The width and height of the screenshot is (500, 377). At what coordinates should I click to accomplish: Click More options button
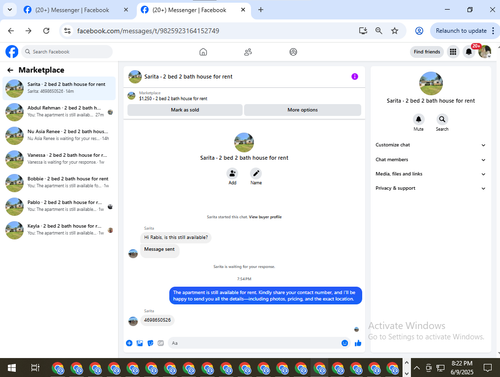(x=303, y=110)
